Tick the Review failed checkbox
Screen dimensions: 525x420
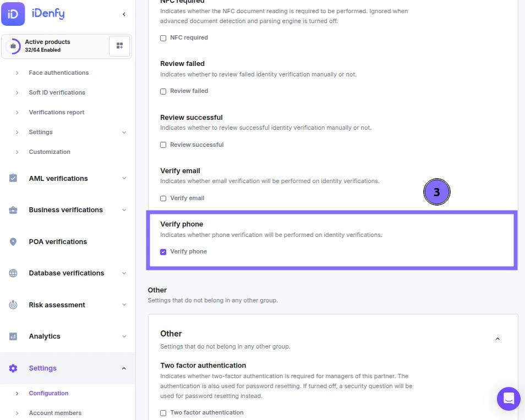[163, 91]
